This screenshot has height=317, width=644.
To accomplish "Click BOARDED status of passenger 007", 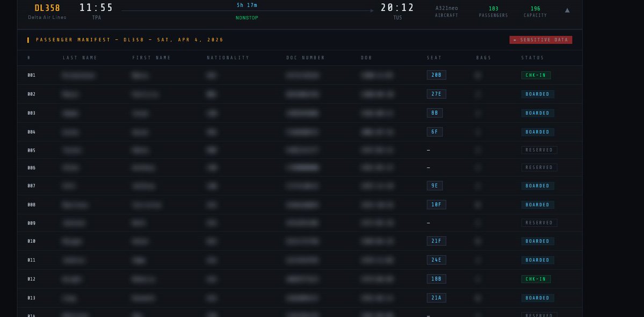I will pyautogui.click(x=538, y=185).
